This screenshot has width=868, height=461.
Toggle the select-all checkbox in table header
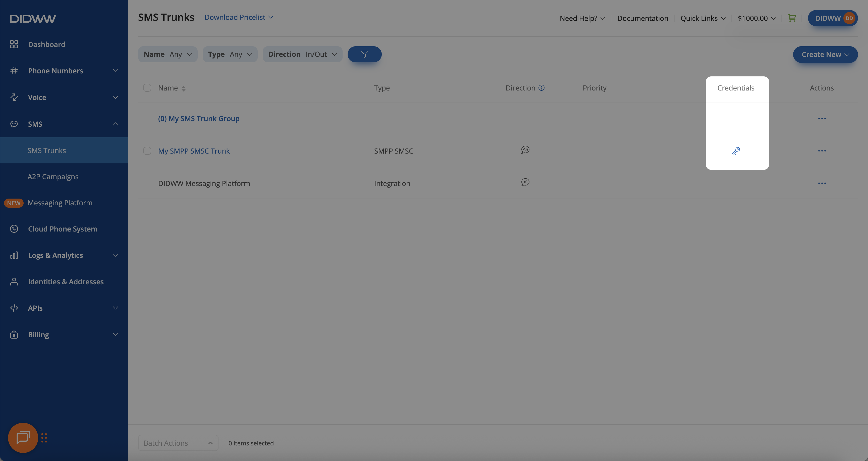click(x=147, y=88)
